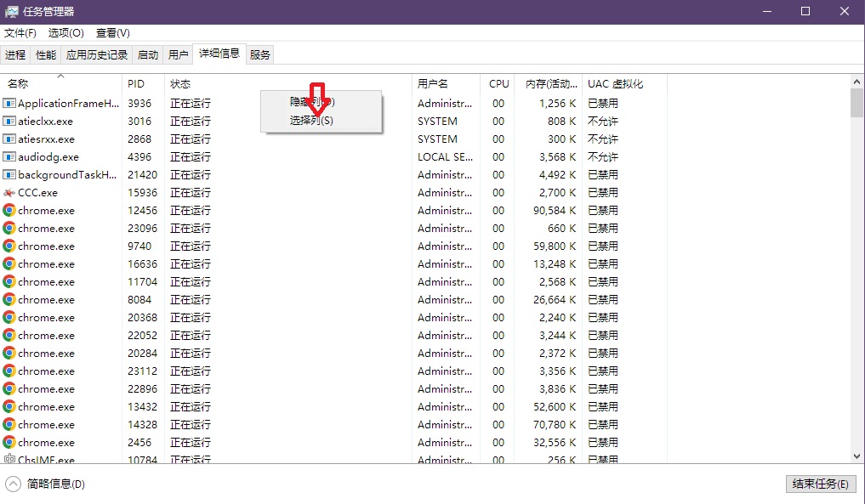Choose 选择列(S) from context menu
Screen dimensions: 865x504
tap(311, 121)
